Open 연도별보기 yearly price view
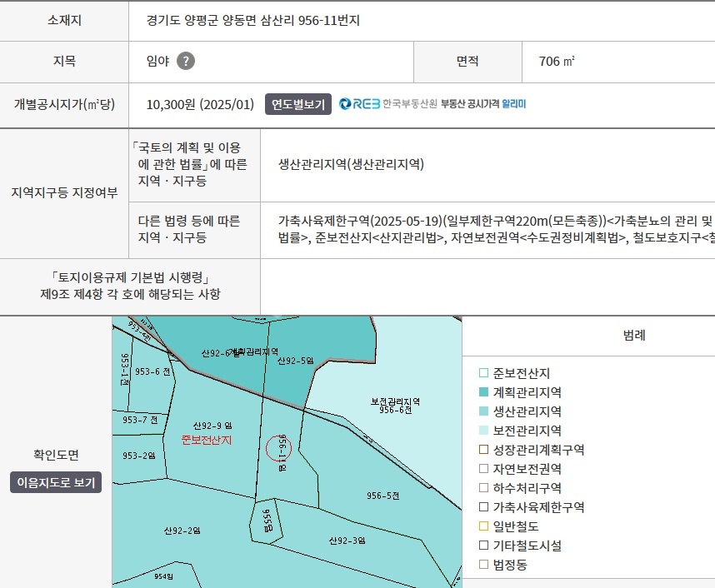715x588 pixels. [x=298, y=104]
